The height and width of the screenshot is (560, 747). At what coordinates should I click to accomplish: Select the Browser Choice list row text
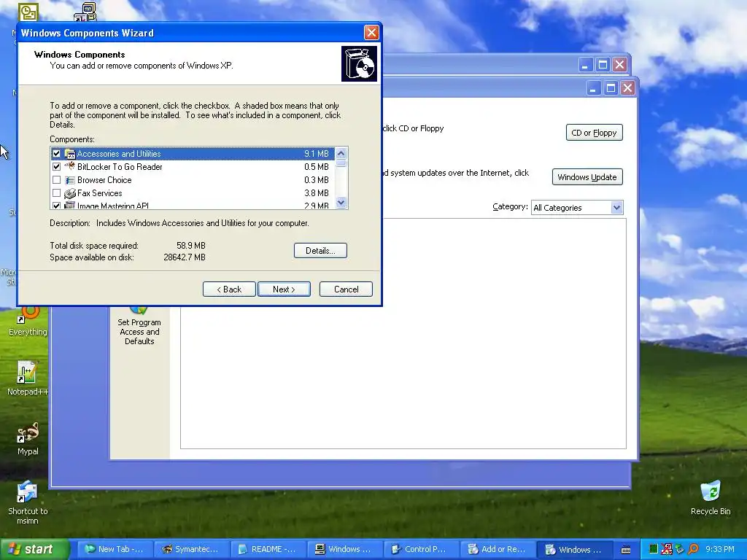click(104, 180)
